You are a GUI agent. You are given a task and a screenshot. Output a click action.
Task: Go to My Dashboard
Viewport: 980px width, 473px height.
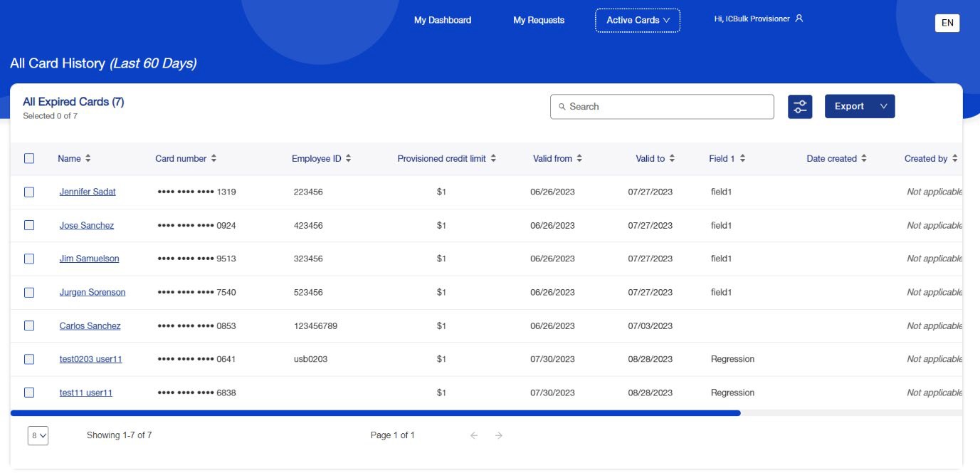point(443,21)
